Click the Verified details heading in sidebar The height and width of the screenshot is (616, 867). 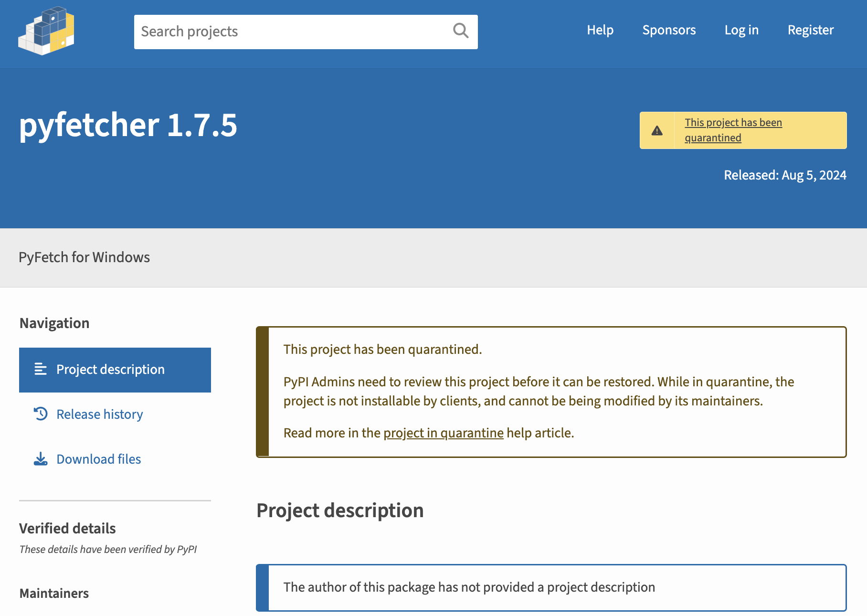pos(67,528)
